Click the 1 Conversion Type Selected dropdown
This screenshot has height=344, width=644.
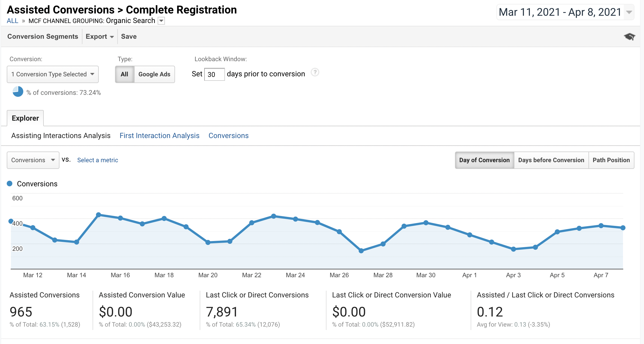tap(52, 74)
